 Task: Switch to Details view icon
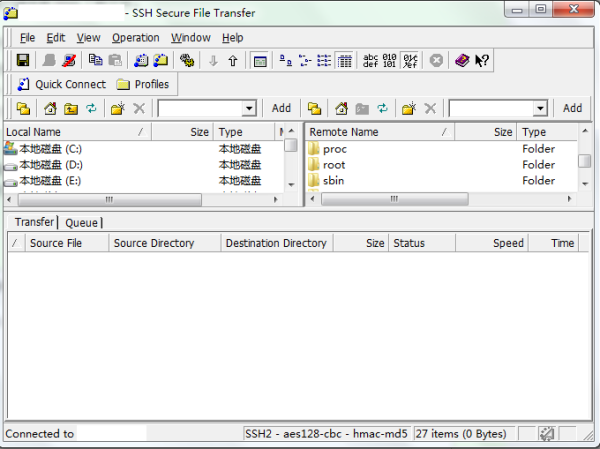point(344,60)
